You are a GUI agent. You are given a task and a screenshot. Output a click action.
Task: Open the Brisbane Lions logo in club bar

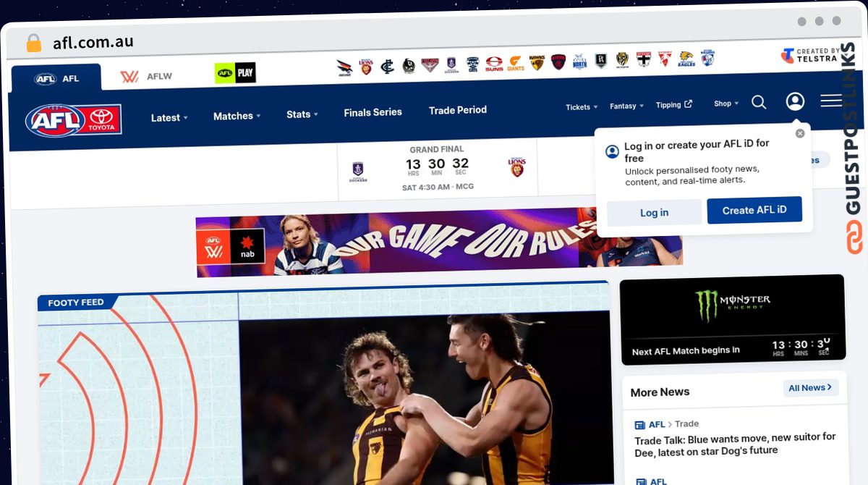click(366, 67)
